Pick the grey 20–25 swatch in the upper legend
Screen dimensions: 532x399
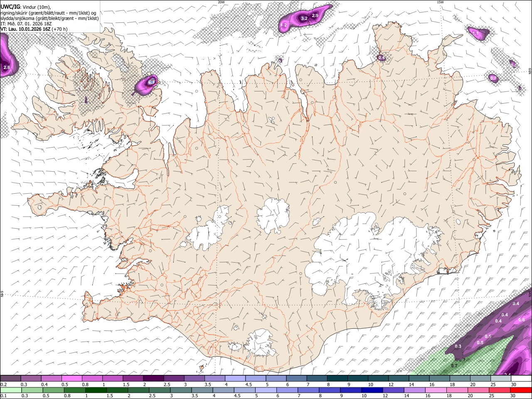point(480,378)
